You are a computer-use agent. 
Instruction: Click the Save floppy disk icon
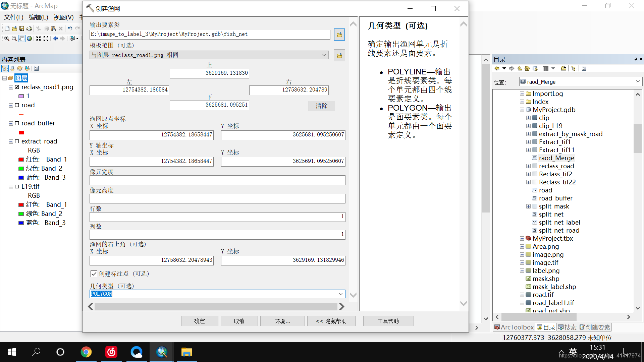[x=22, y=28]
